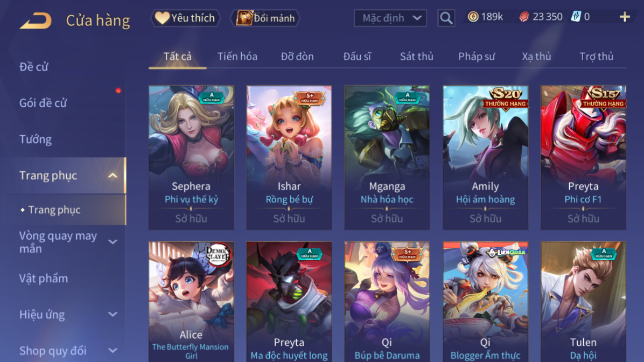
Task: Expand the Hiệu ứng sidebar section
Action: [x=113, y=315]
